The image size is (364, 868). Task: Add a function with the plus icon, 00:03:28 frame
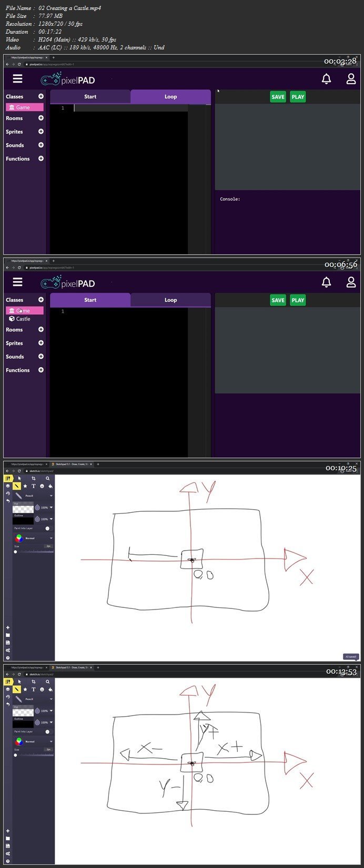(41, 159)
